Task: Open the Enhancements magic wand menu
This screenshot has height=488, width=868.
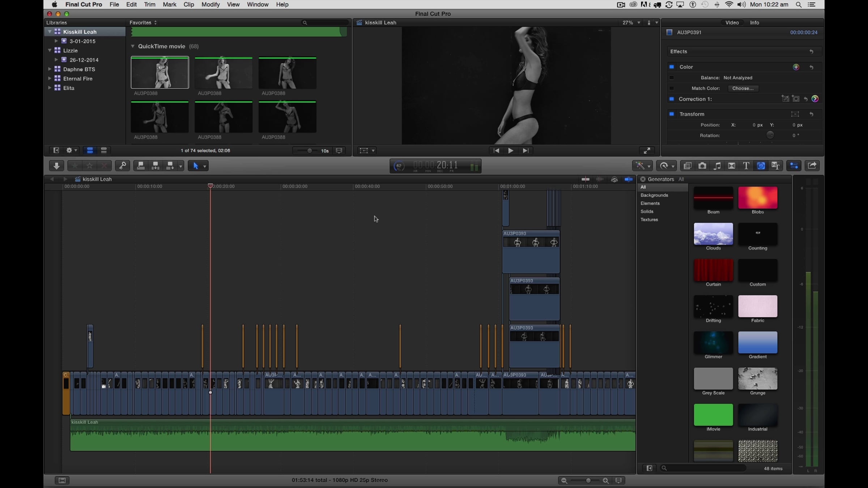Action: click(642, 166)
